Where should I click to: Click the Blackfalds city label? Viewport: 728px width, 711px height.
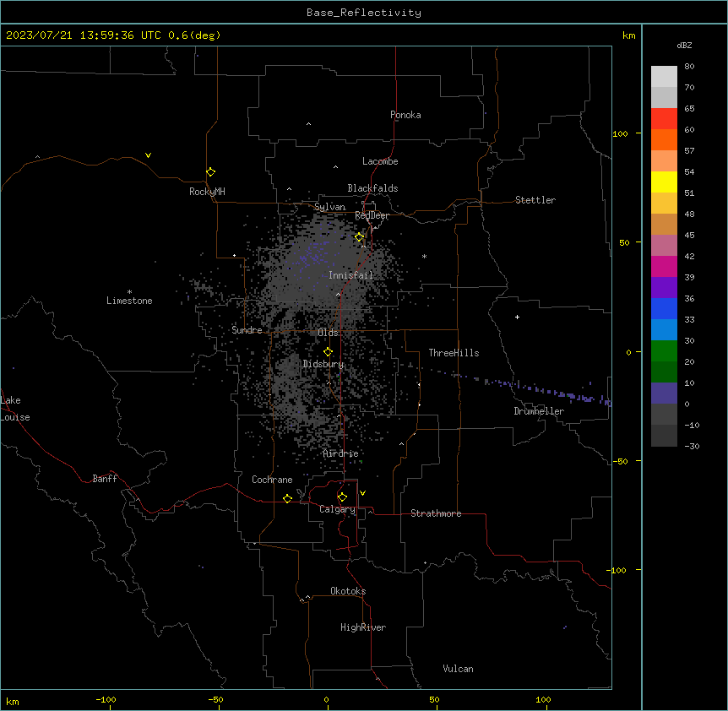(x=372, y=188)
